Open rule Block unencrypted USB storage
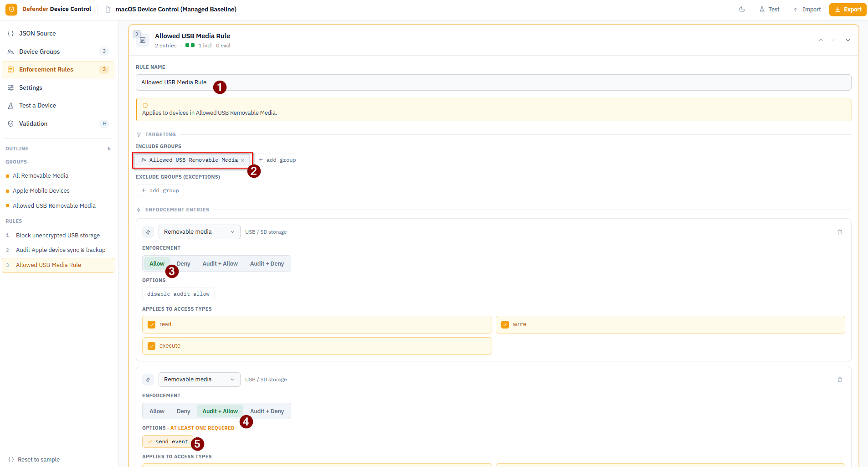Screen dimensions: 868x467 (x=58, y=235)
